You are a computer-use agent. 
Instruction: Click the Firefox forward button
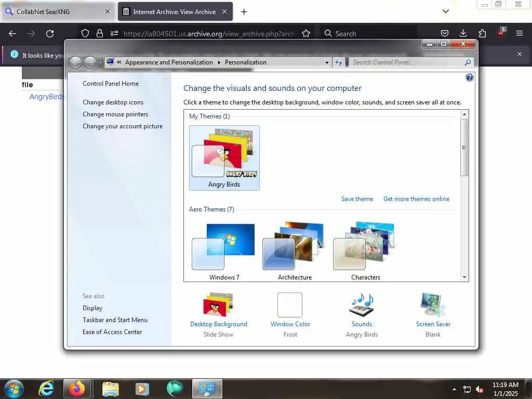31,34
